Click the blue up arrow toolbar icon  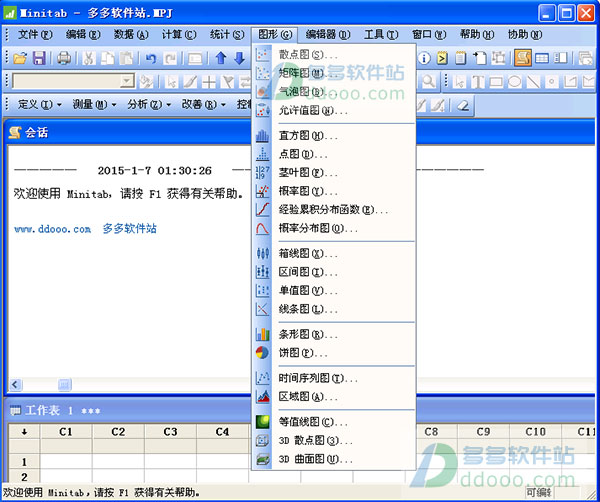[x=221, y=58]
